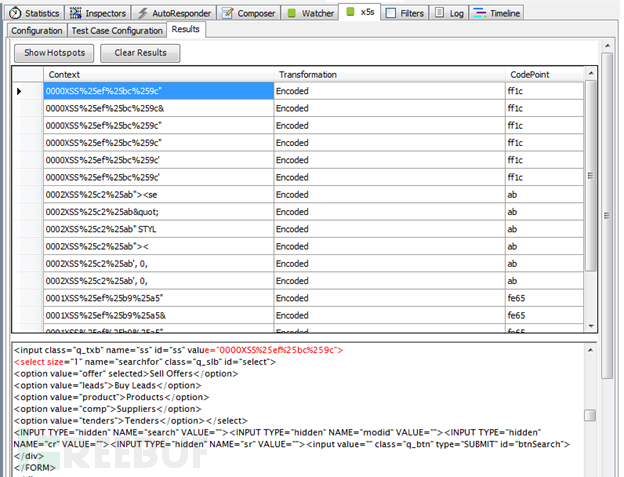Click the HTML preview pane scrollbar thumb

[x=590, y=415]
